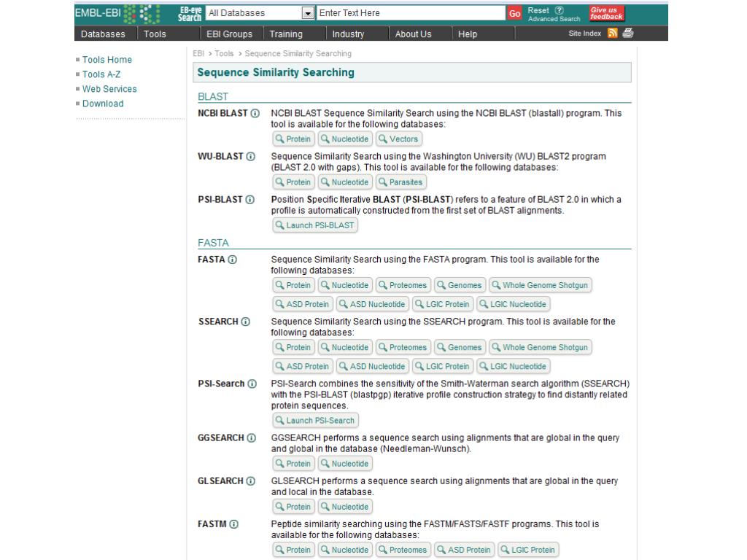Click the Give us feedback button
The height and width of the screenshot is (560, 747).
click(606, 13)
